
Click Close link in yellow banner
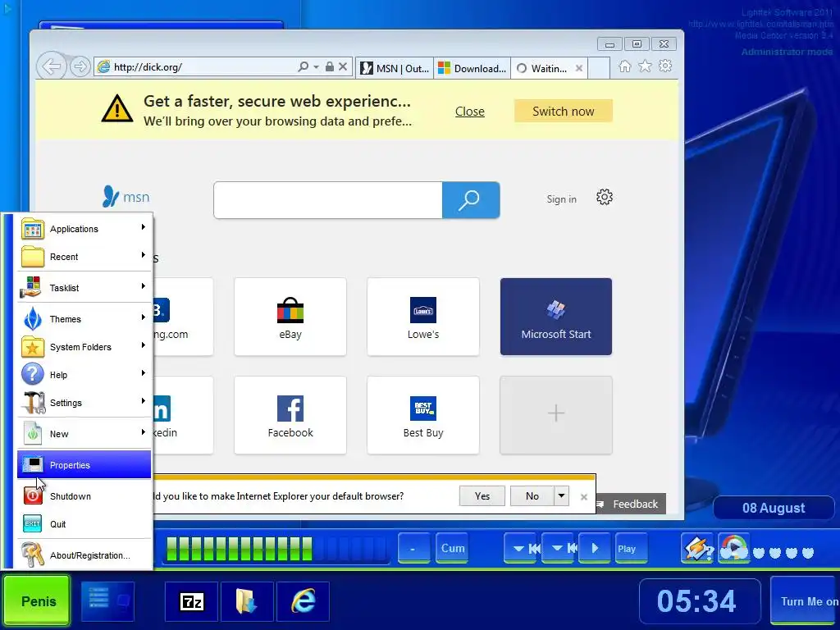[470, 112]
